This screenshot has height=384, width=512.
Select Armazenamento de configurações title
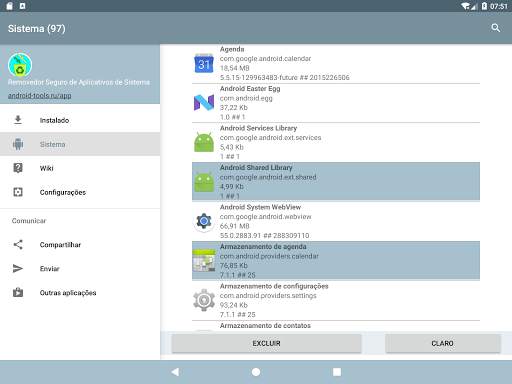pyautogui.click(x=274, y=286)
